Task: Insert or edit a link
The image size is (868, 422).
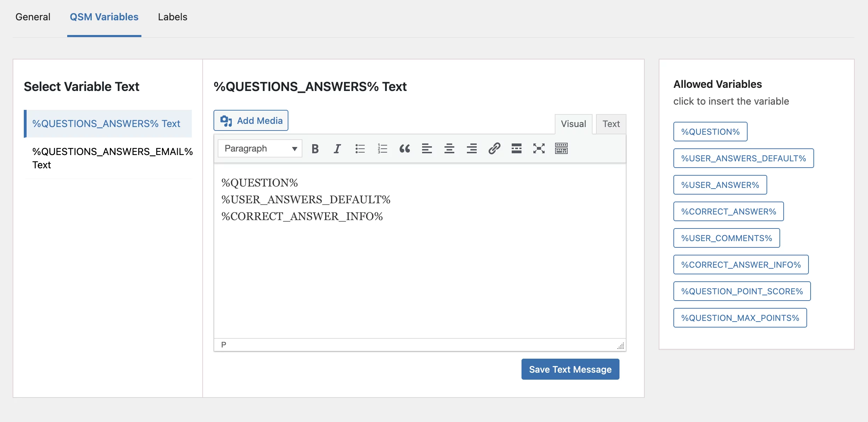Action: (x=494, y=149)
